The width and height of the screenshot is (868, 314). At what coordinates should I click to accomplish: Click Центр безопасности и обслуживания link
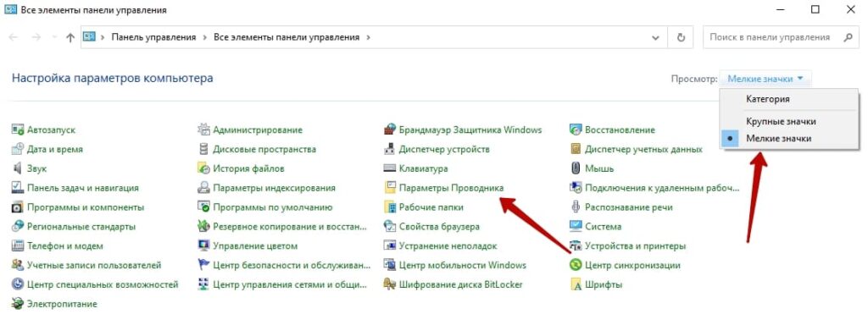point(292,266)
